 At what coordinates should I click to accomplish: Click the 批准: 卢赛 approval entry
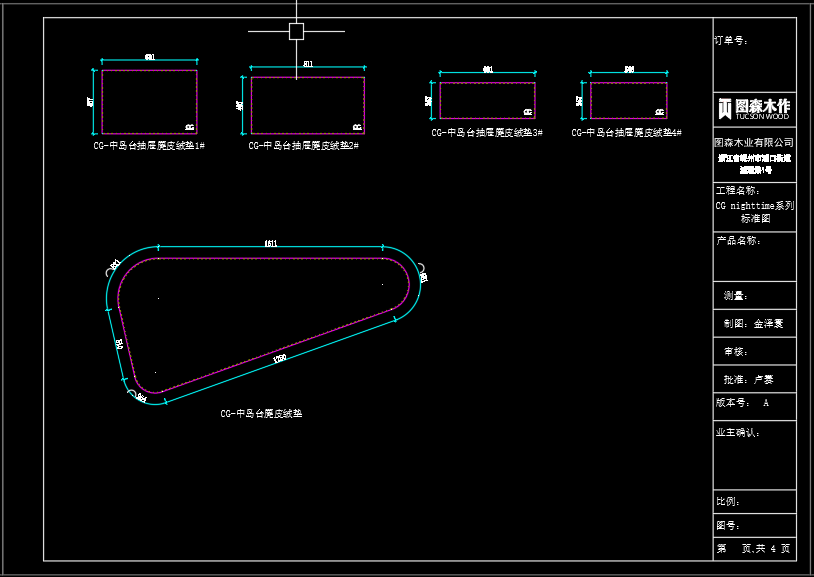[x=748, y=380]
